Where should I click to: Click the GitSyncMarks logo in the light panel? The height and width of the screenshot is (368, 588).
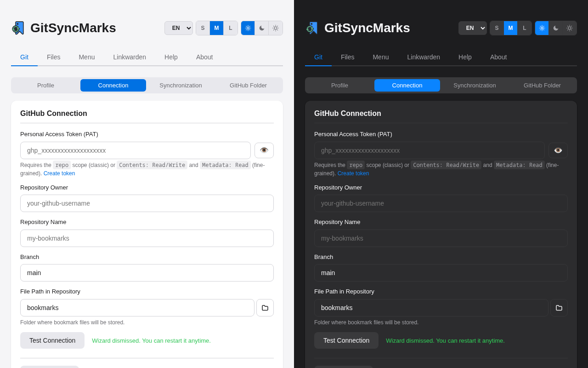tap(18, 28)
